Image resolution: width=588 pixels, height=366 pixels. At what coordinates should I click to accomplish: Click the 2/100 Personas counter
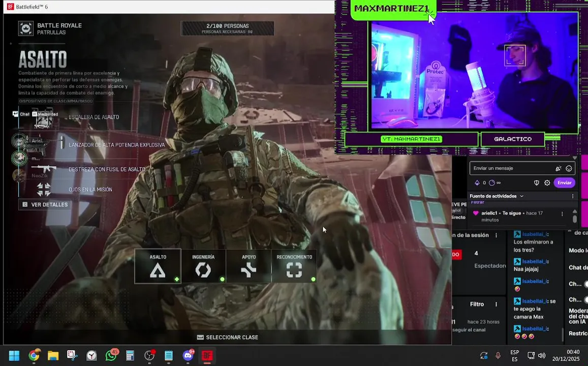(227, 28)
